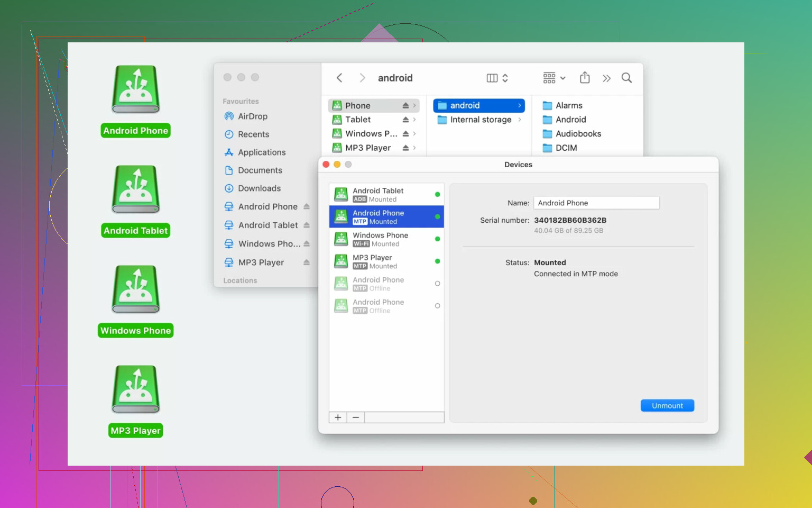
Task: Click the Finder Share icon
Action: point(585,78)
